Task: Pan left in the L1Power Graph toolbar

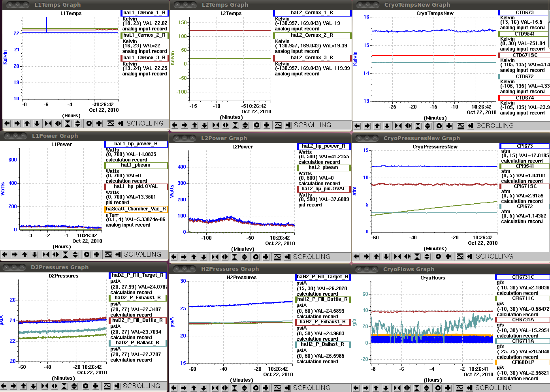Action: (x=5, y=255)
